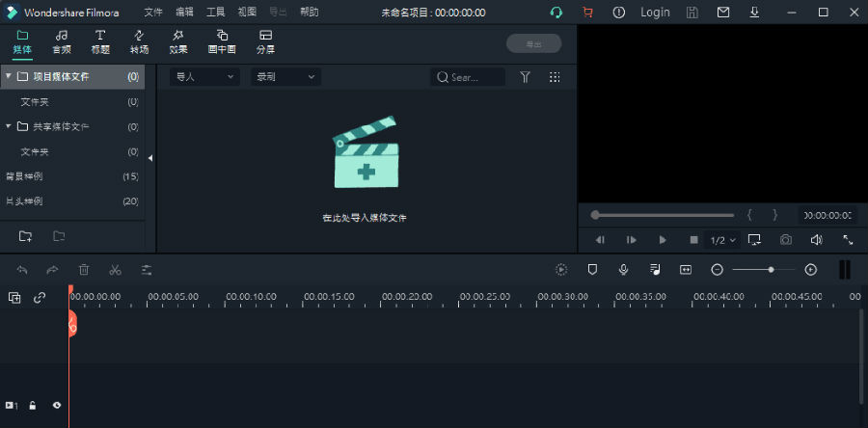Switch to the 转场 transitions tab
Image resolution: width=868 pixels, height=428 pixels.
[x=139, y=41]
